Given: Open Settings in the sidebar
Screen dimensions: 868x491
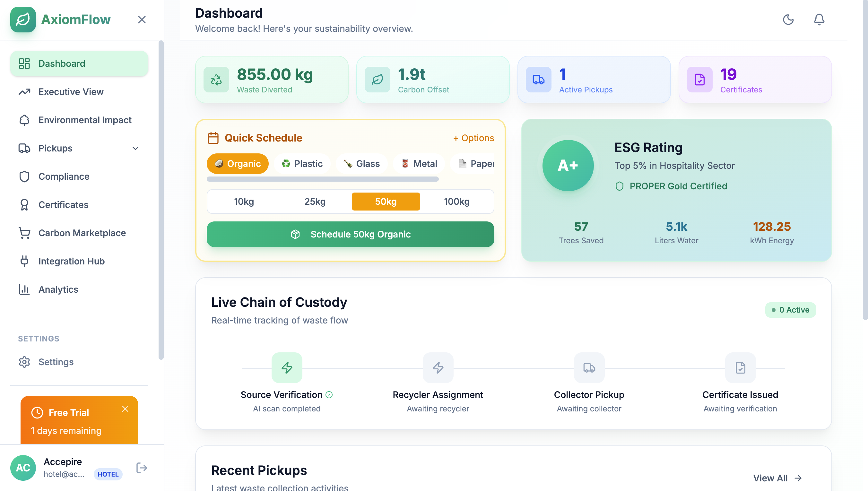Looking at the screenshot, I should [x=79, y=362].
